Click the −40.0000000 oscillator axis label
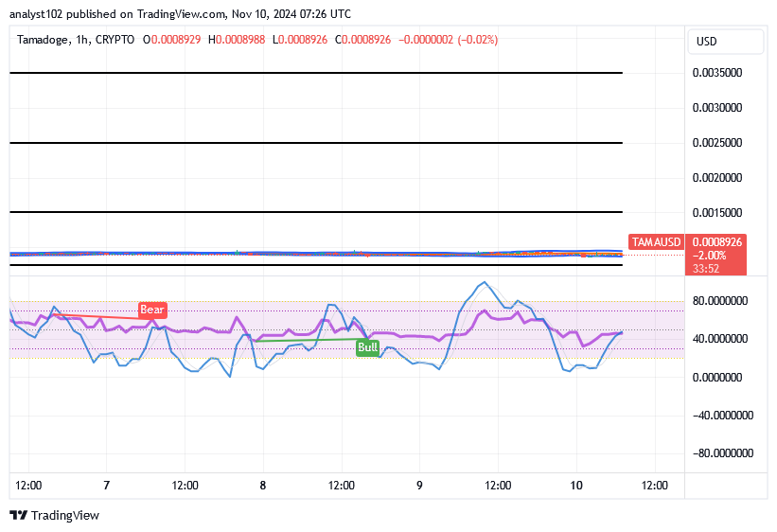The width and height of the screenshot is (777, 532). (722, 416)
